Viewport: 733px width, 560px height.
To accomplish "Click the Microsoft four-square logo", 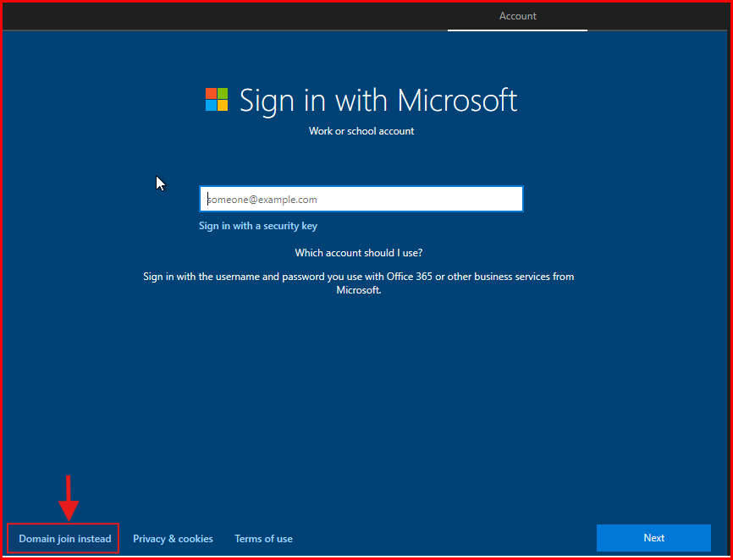I will (x=217, y=100).
